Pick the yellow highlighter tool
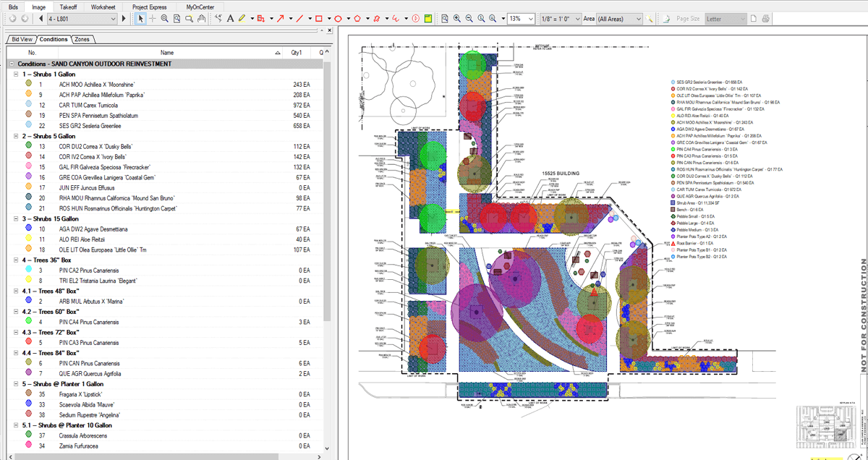Viewport: 868px width, 460px height. pyautogui.click(x=242, y=18)
